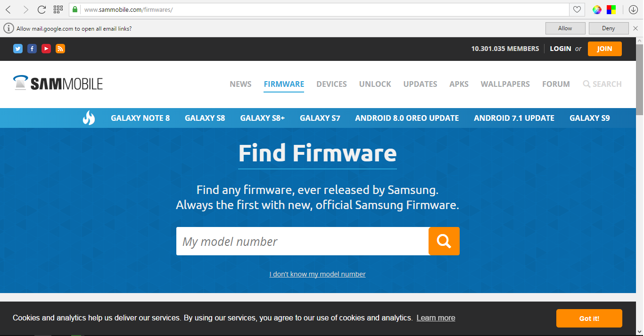Select GALAXY S7 trending link
Viewport: 644px width, 336px height.
[320, 118]
